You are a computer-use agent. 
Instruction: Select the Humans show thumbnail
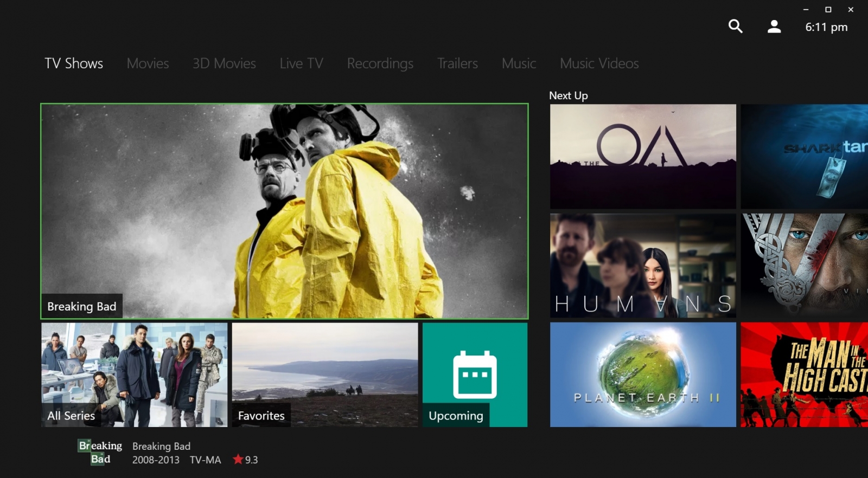(643, 266)
